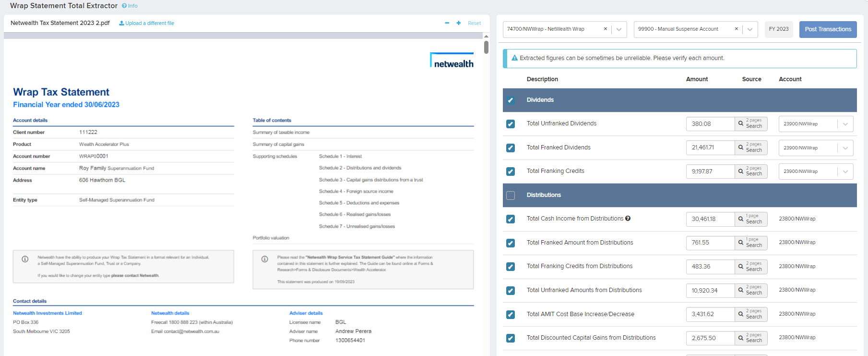Uncheck the Dividends section checkbox
The image size is (868, 356).
click(511, 100)
